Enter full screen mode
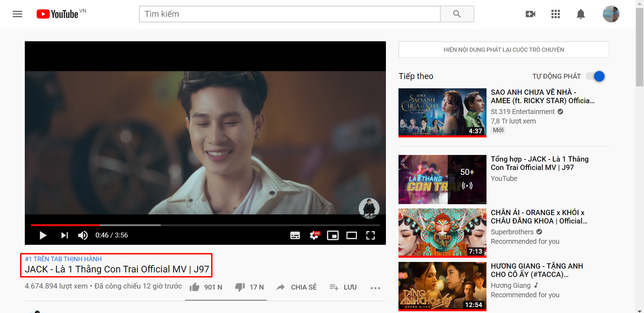 tap(371, 235)
